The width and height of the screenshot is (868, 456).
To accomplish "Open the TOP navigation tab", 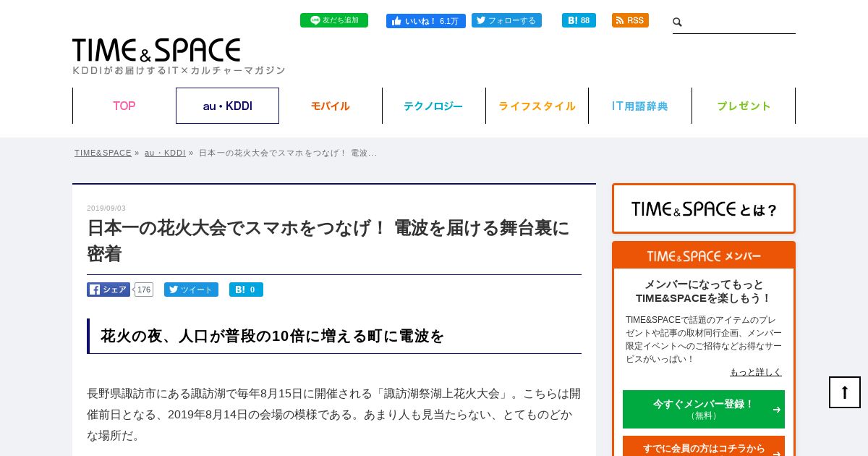I will (x=124, y=106).
